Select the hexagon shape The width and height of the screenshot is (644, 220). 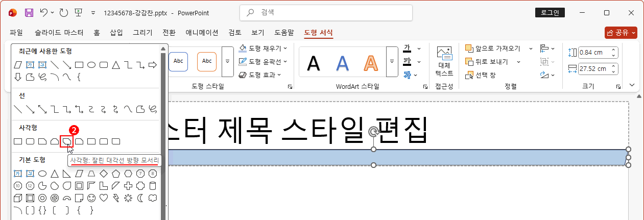[128, 174]
